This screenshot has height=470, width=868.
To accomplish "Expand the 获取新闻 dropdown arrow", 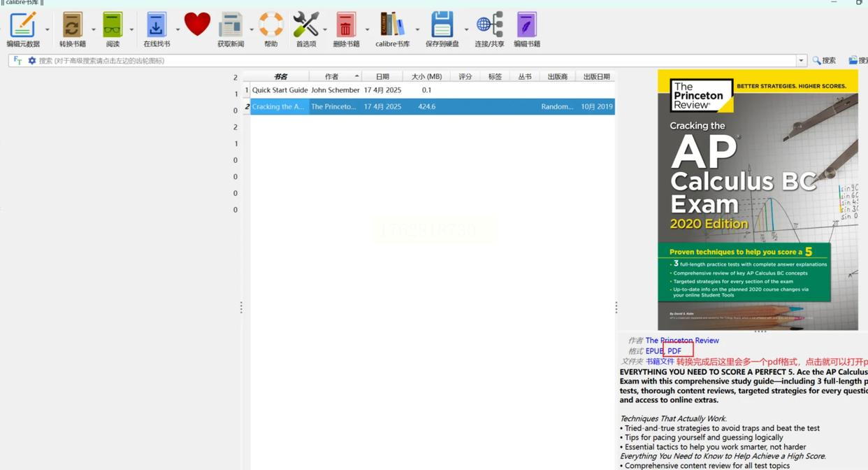I will point(252,29).
